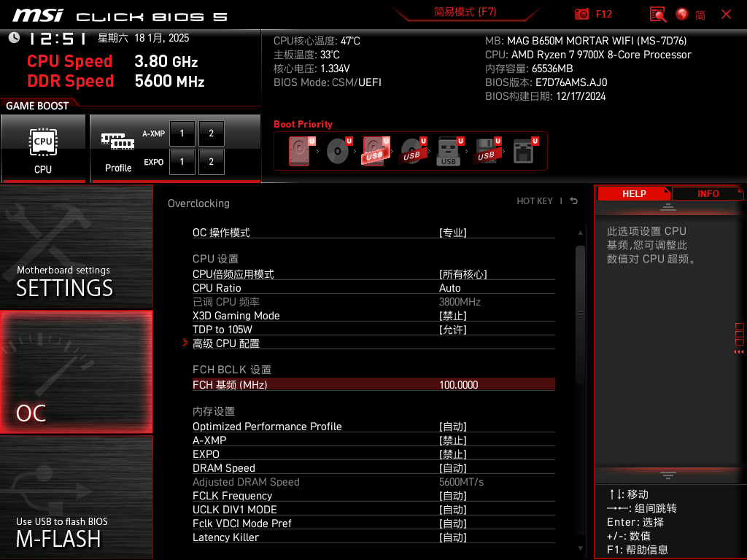
Task: Open the EXPO setting row options
Action: click(x=373, y=454)
